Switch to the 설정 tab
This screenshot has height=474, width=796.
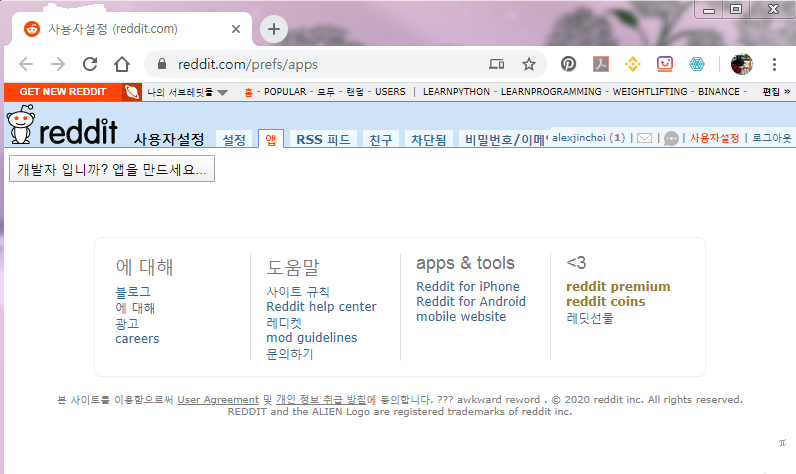[x=234, y=140]
